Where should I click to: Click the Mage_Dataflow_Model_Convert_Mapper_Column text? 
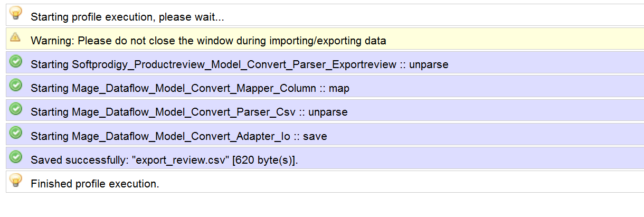[194, 89]
